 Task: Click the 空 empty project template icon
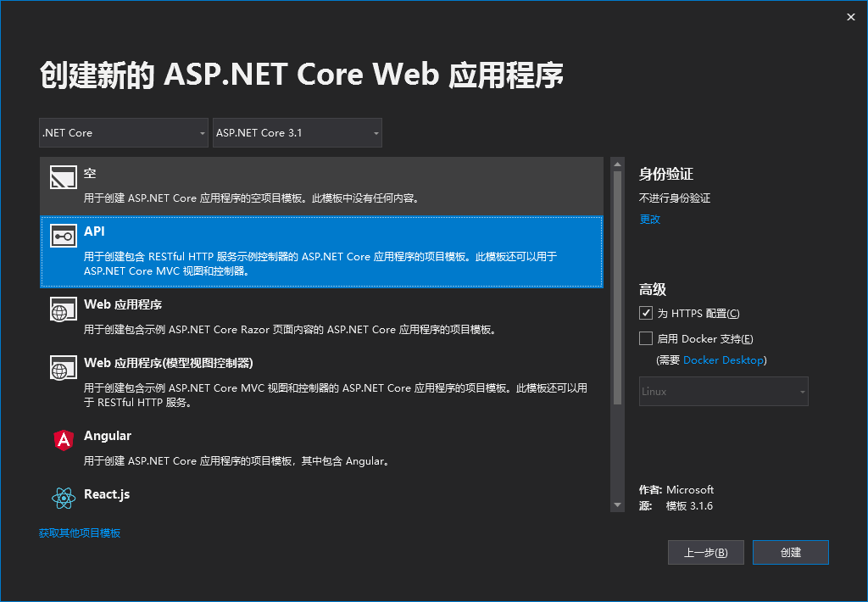click(x=62, y=177)
